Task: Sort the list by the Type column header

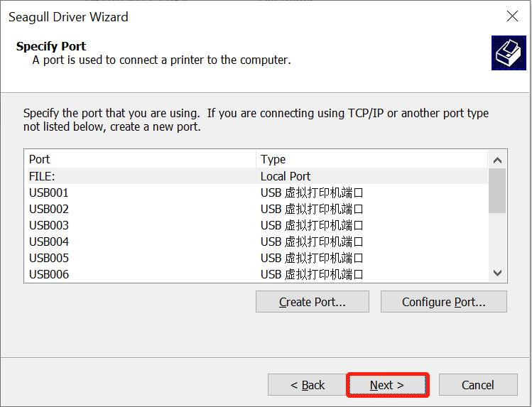Action: 372,159
